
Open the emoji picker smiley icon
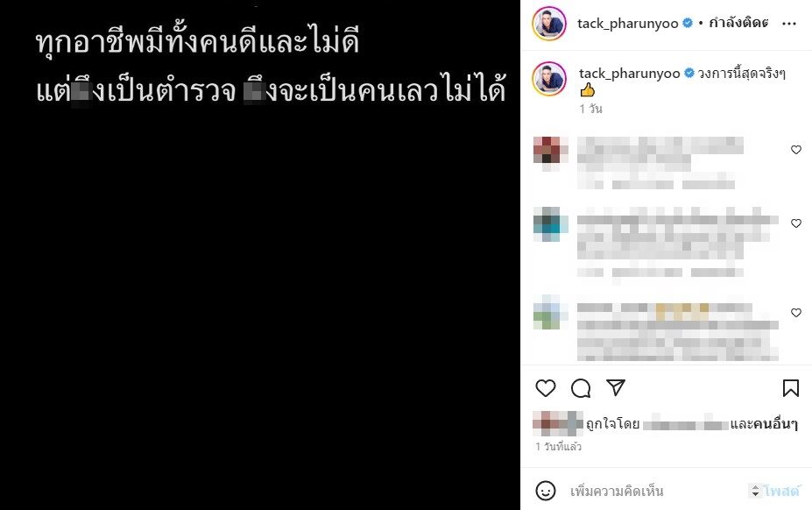pos(546,491)
